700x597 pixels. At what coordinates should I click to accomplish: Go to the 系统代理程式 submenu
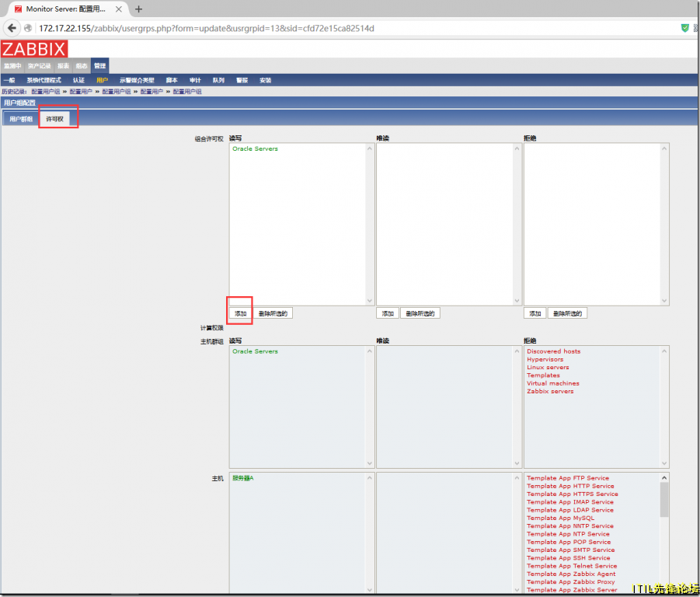click(44, 80)
